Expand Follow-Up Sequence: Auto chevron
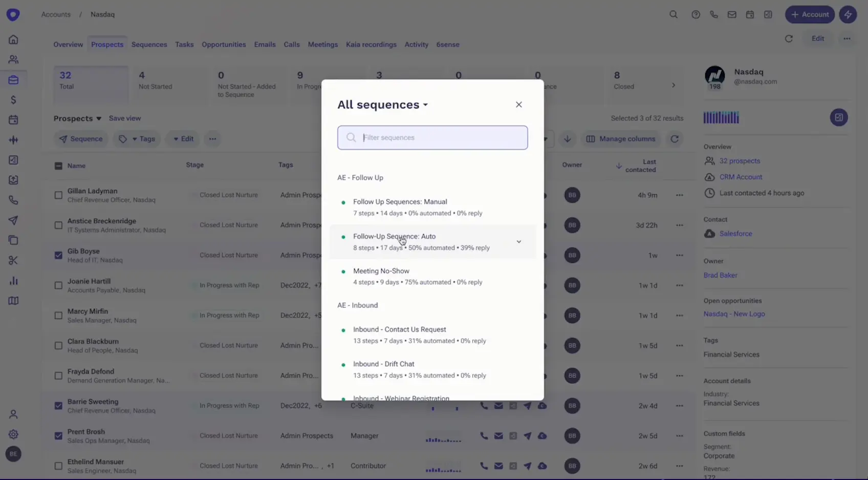This screenshot has height=480, width=868. coord(518,241)
